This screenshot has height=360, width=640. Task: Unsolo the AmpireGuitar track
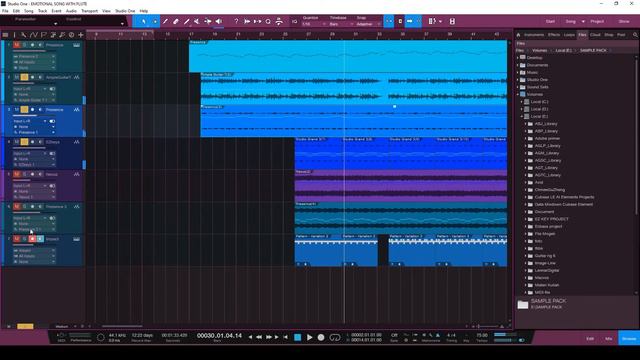pyautogui.click(x=24, y=77)
